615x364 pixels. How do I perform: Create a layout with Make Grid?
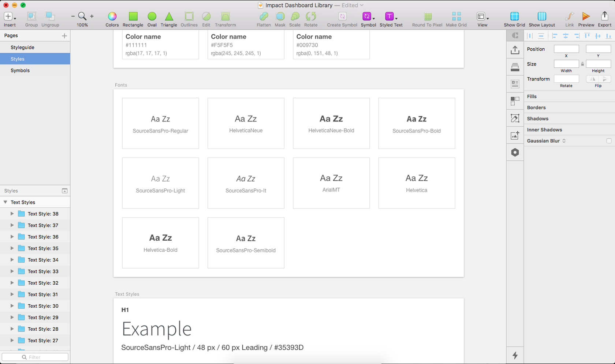456,16
